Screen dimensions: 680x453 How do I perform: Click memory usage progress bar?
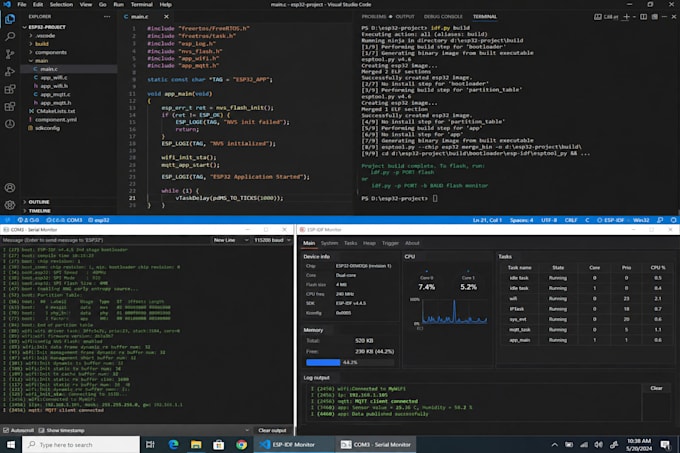[x=350, y=362]
